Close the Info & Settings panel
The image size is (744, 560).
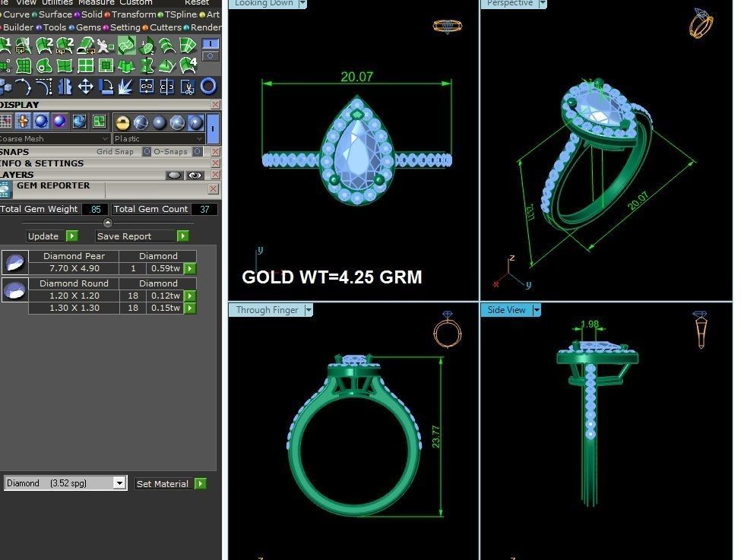(x=215, y=163)
